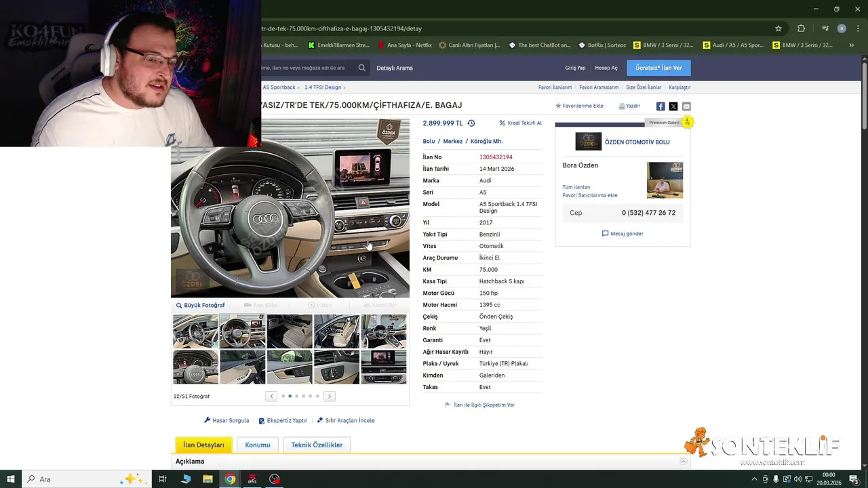This screenshot has height=488, width=868.
Task: Open Netflix bookmark in bookmarks bar
Action: tap(405, 45)
